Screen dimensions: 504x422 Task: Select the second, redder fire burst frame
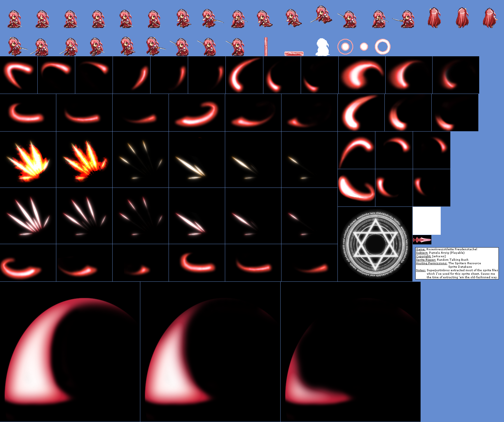(84, 160)
